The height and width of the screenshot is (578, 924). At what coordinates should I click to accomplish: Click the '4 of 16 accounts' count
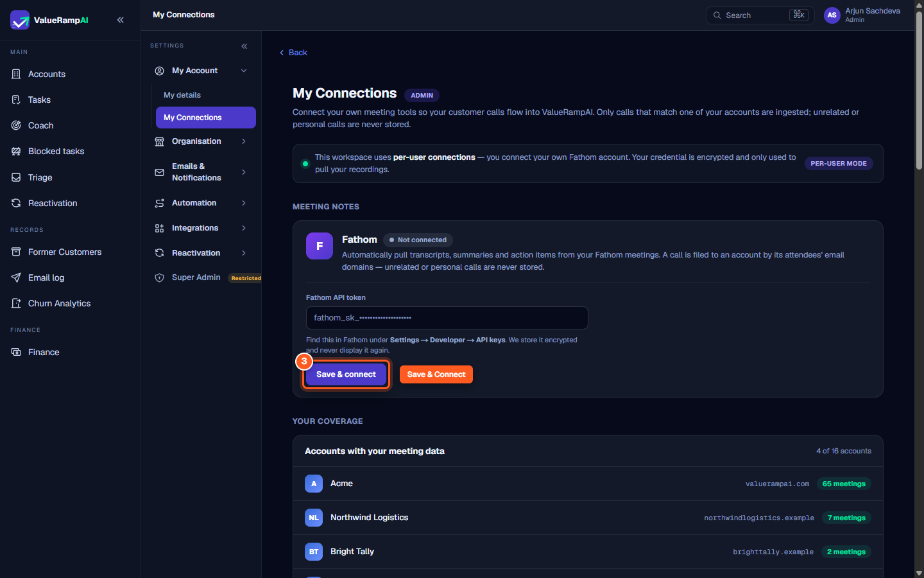844,451
